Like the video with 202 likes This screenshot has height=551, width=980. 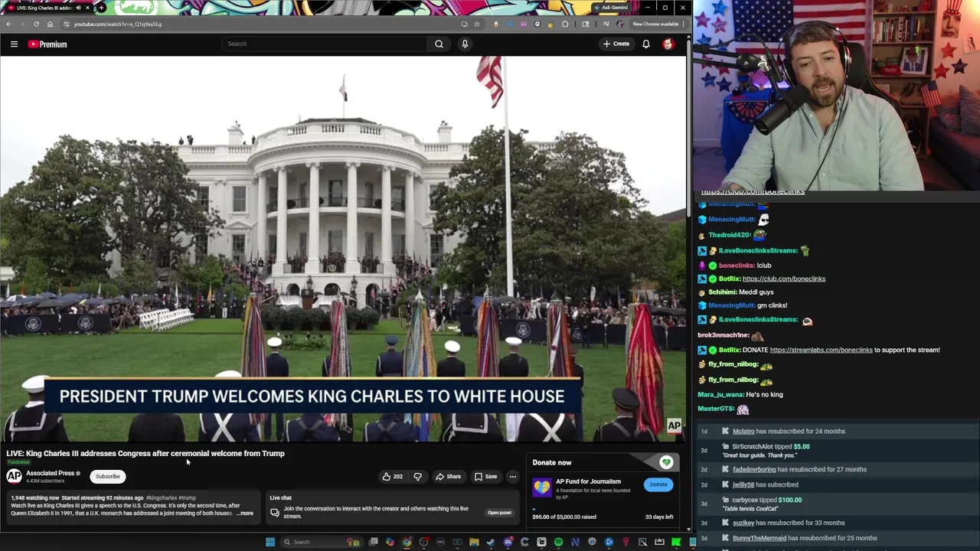(392, 477)
